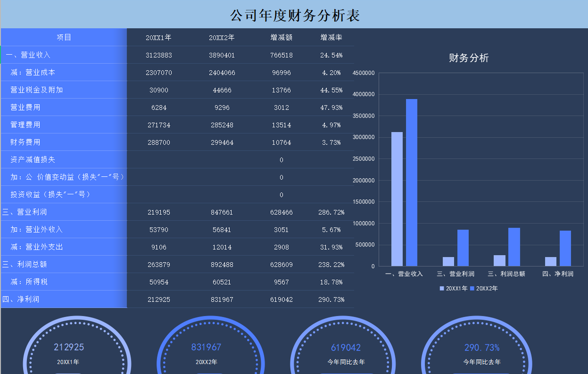Viewport: 588px width, 374px height.
Task: Select the 四、净利润 row label
Action: tap(21, 299)
